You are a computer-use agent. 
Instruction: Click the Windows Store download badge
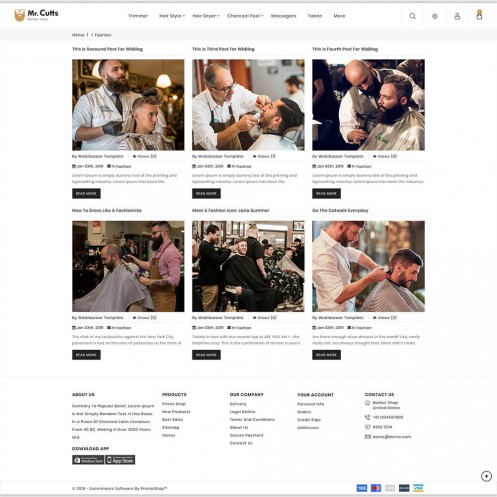88,460
